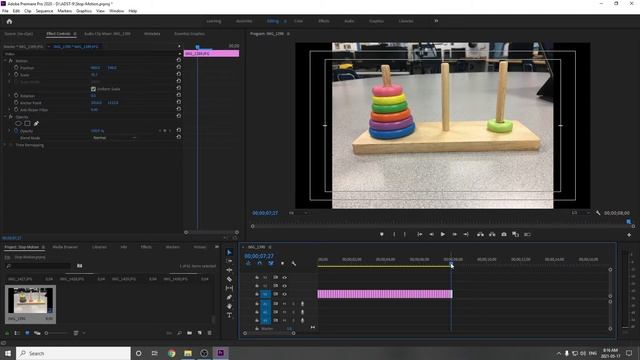Image resolution: width=640 pixels, height=360 pixels.
Task: Play the sequence in Program monitor
Action: pyautogui.click(x=442, y=234)
